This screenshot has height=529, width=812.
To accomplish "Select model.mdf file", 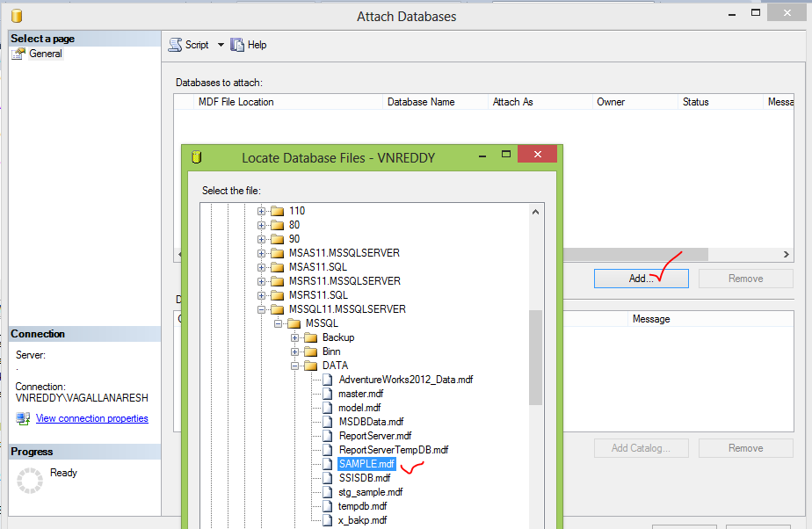I will [x=359, y=408].
